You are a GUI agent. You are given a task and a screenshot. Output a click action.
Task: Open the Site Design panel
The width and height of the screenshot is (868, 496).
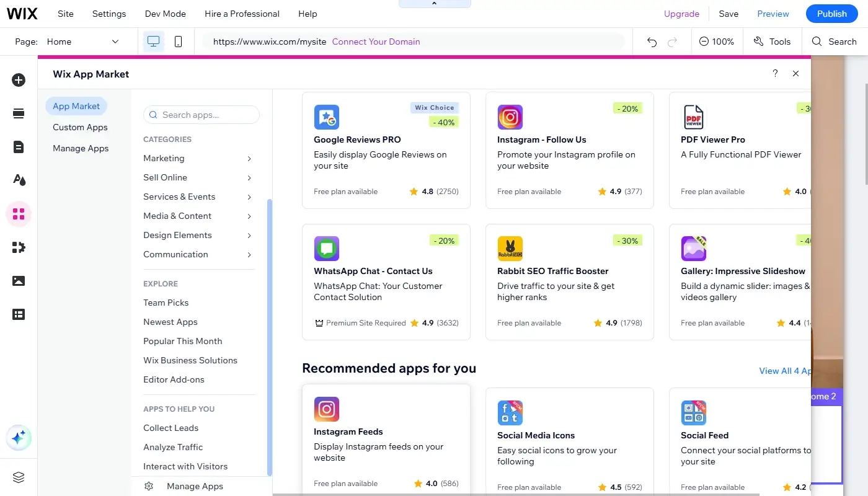(19, 180)
